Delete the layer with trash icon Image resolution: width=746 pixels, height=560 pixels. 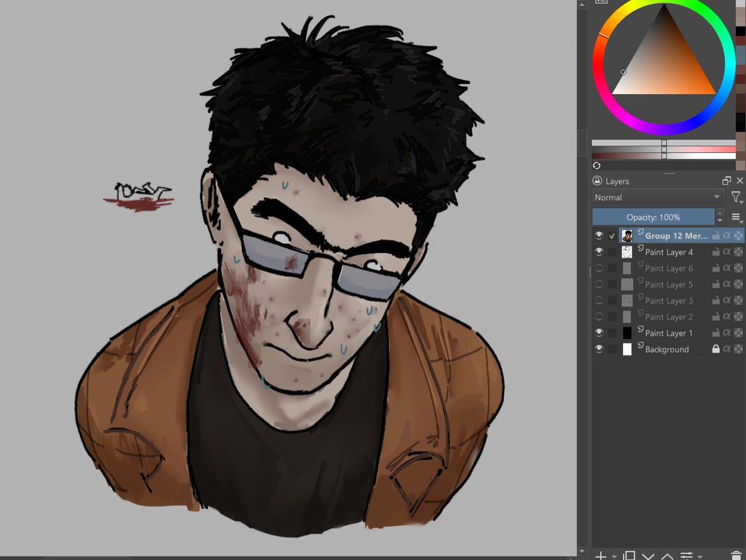point(736,555)
